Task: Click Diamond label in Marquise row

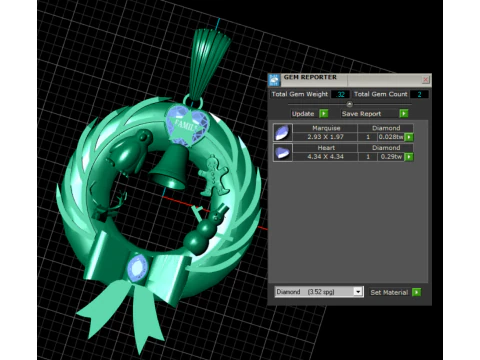Action: [386, 128]
